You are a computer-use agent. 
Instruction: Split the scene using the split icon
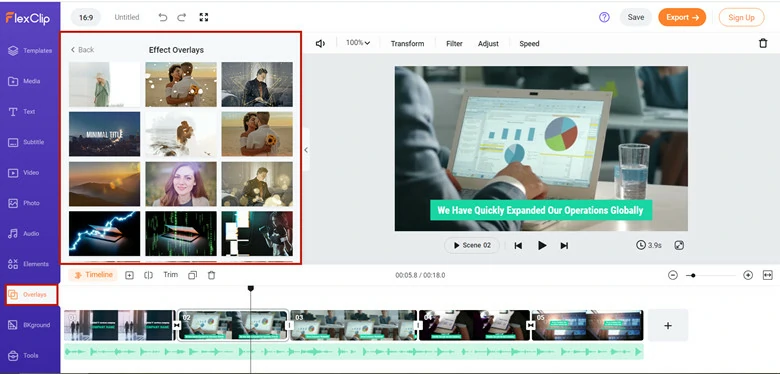[x=148, y=275]
